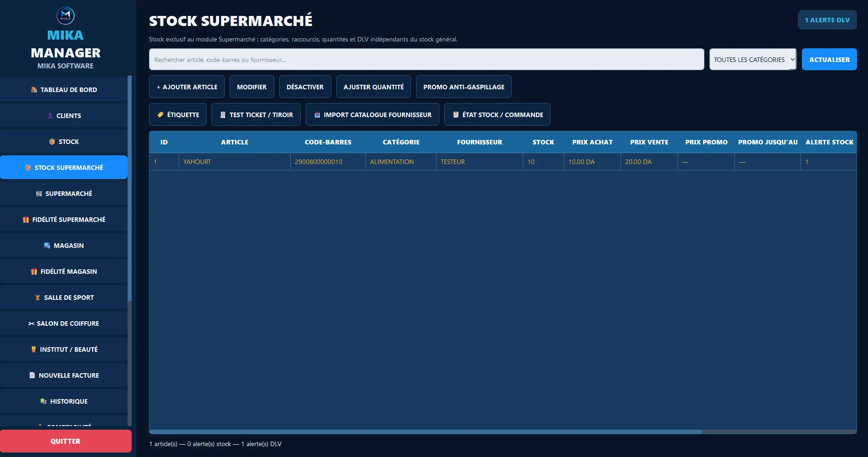Viewport: 868px width, 457px height.
Task: Click the PRIX VENTE column header
Action: 649,142
